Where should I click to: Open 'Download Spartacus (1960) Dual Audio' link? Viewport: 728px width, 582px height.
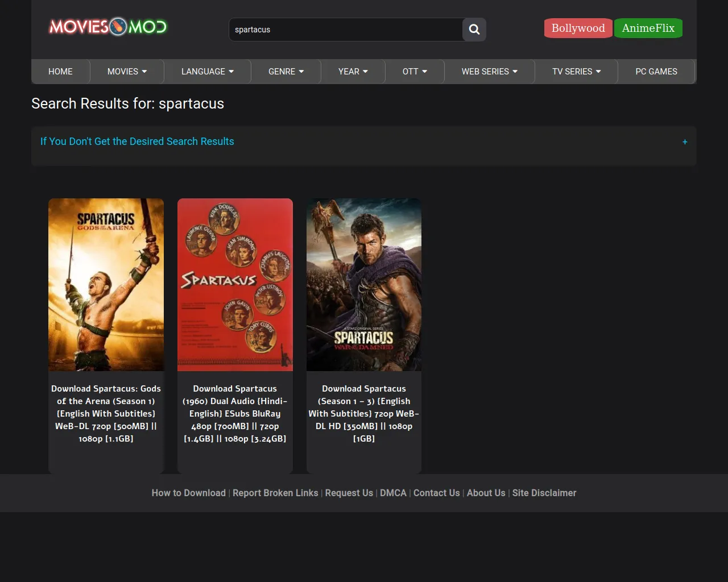pos(235,414)
